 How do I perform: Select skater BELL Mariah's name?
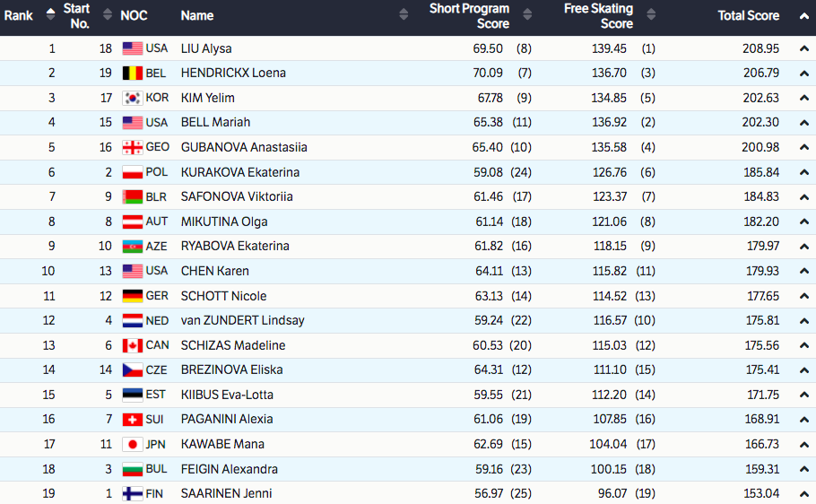(x=215, y=123)
